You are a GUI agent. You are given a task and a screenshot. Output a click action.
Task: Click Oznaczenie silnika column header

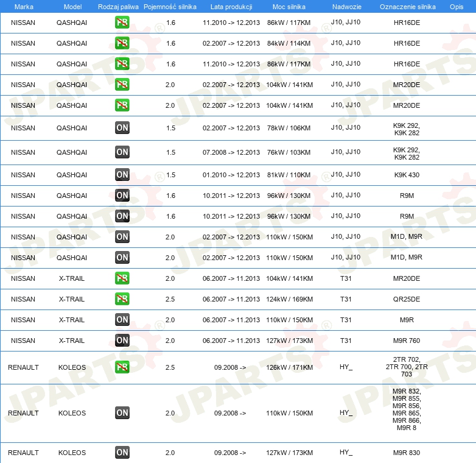click(x=407, y=7)
